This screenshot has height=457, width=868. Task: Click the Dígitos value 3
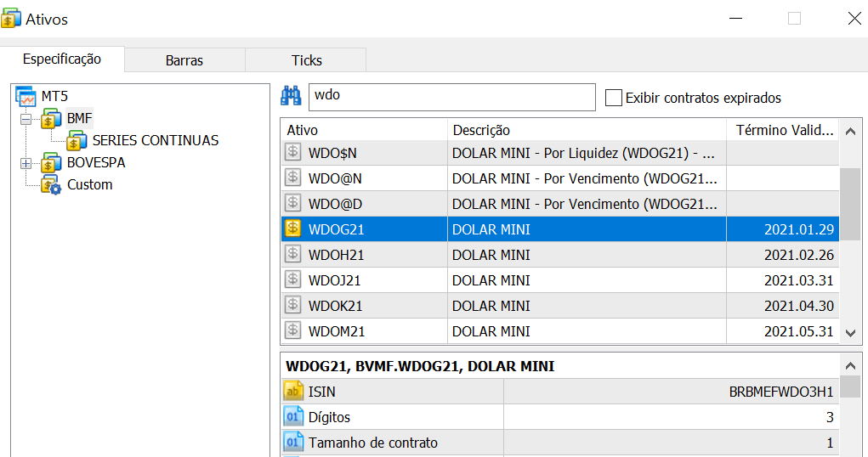click(x=830, y=417)
